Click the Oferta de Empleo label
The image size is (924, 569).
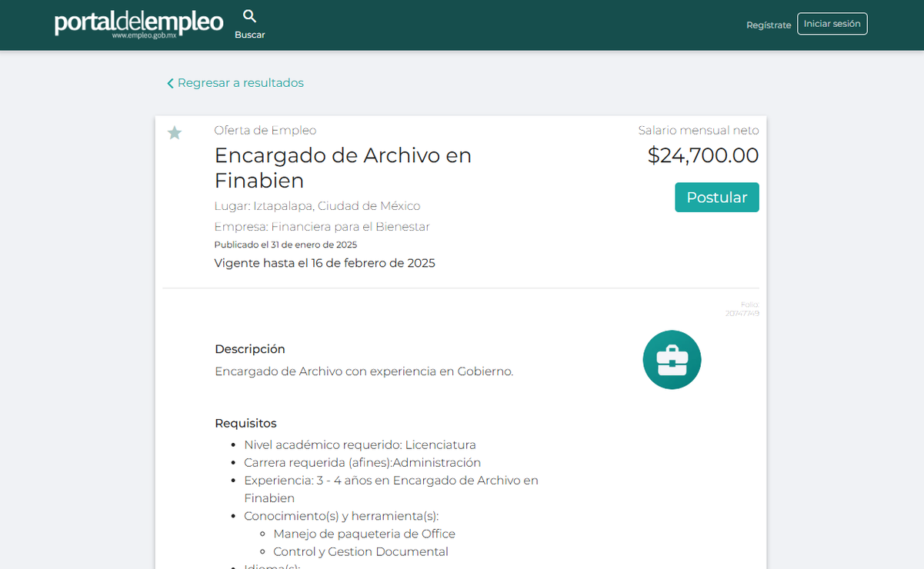point(265,131)
